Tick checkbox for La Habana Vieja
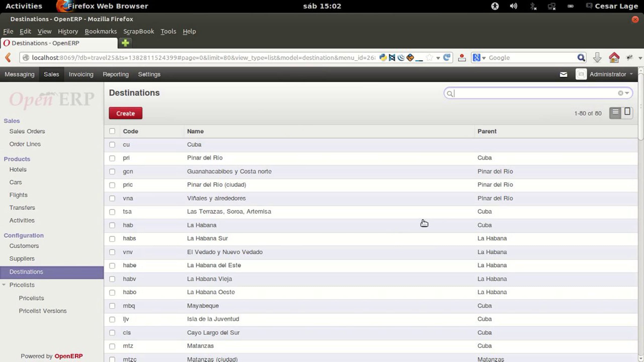 (x=112, y=279)
